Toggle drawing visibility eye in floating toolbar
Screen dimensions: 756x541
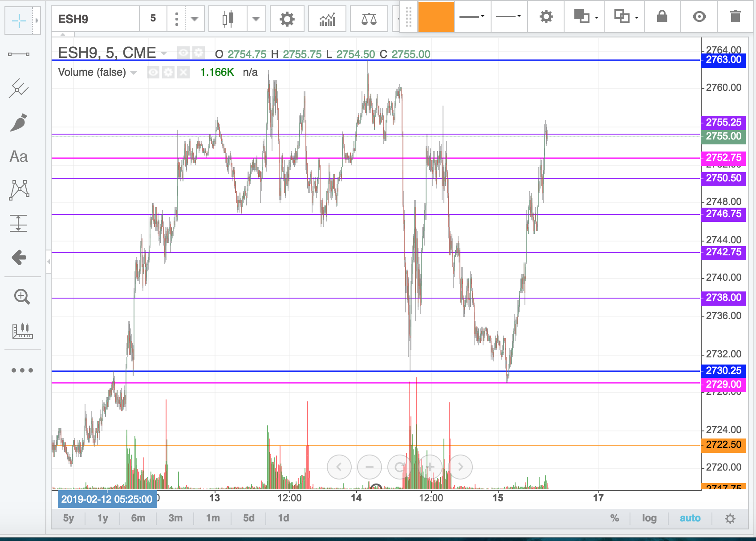click(x=699, y=16)
